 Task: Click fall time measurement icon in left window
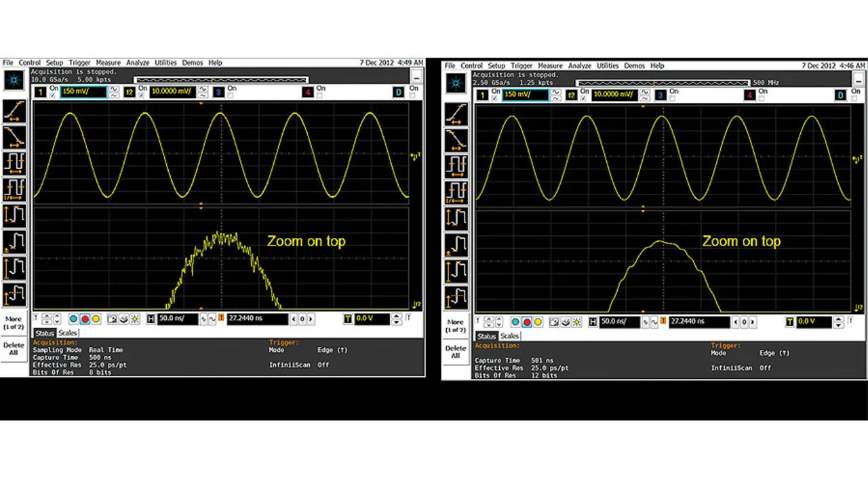point(14,138)
